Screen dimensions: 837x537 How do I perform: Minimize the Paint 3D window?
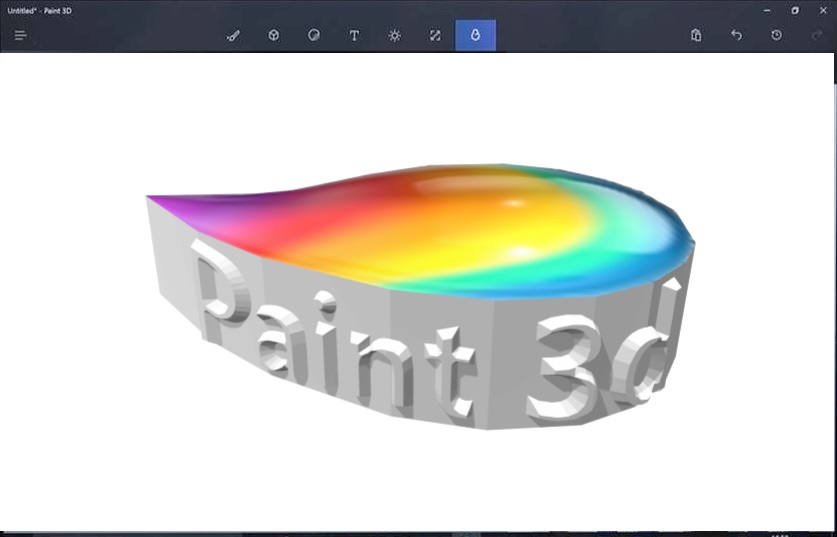point(767,11)
